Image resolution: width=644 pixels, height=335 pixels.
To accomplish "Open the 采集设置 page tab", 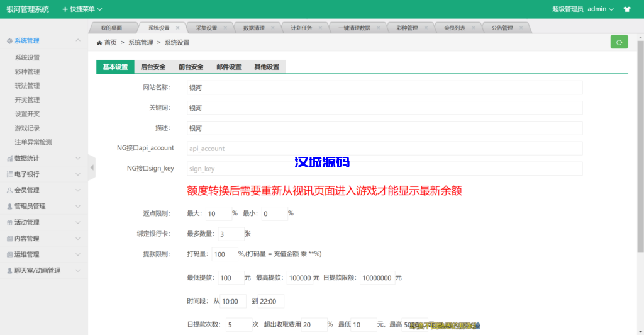I will [x=206, y=28].
